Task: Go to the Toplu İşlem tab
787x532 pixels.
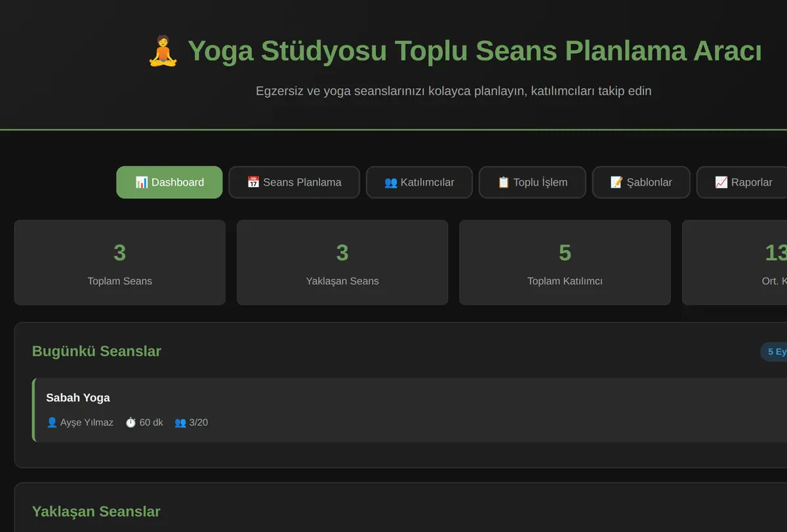Action: pyautogui.click(x=533, y=182)
